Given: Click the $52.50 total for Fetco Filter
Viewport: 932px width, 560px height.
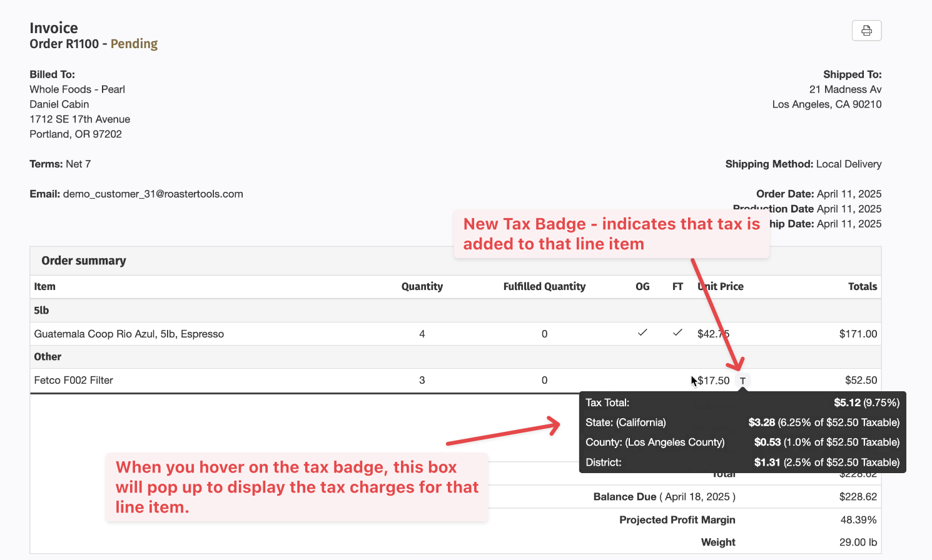Looking at the screenshot, I should point(861,380).
